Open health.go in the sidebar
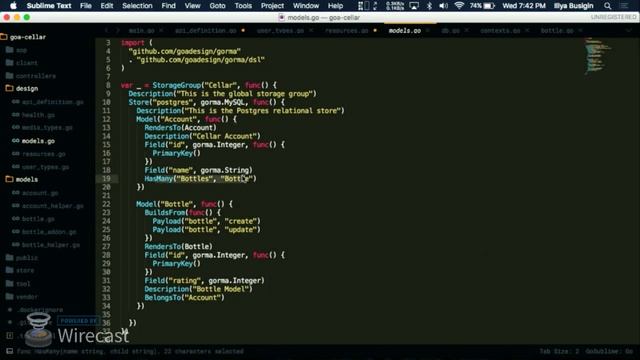Viewport: 640px width, 360px height. (x=38, y=115)
